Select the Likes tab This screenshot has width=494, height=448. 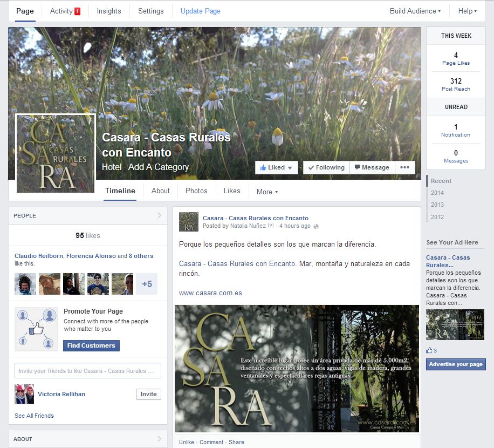coord(232,191)
